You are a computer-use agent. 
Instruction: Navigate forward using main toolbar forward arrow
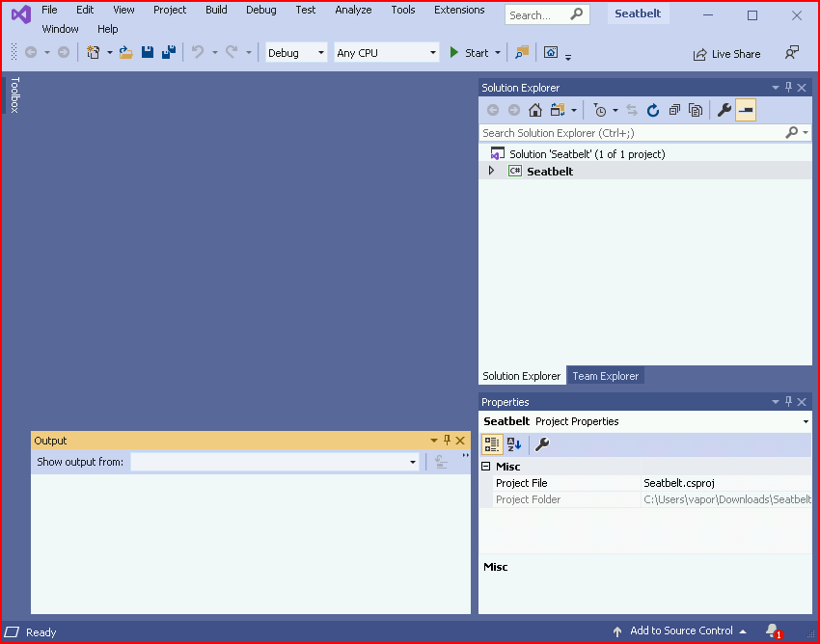[x=64, y=52]
